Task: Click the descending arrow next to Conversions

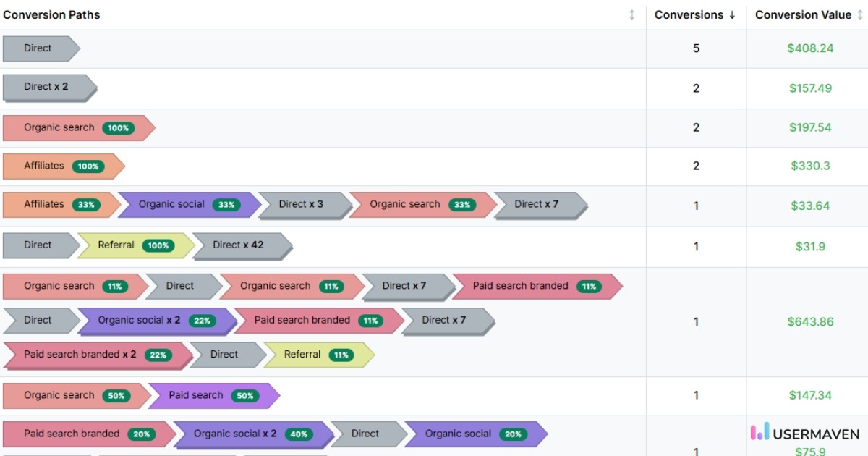Action: (733, 14)
